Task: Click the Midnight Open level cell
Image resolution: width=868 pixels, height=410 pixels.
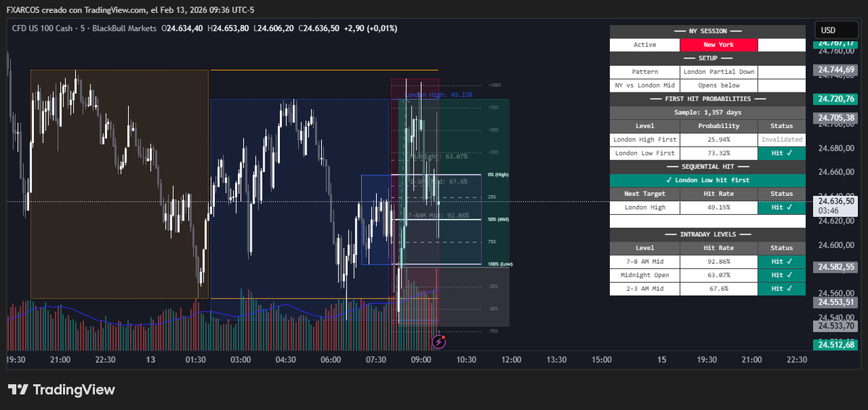Action: point(645,276)
